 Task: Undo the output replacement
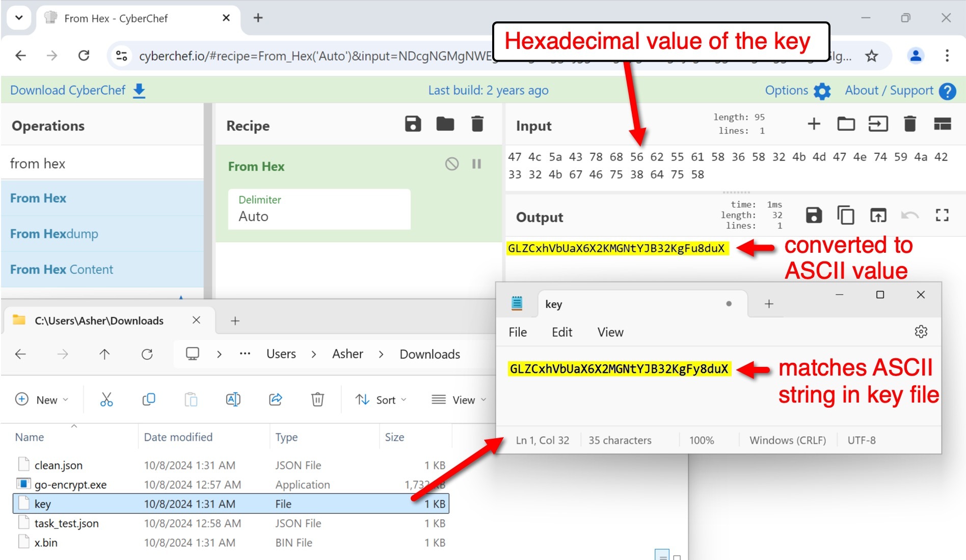(909, 216)
